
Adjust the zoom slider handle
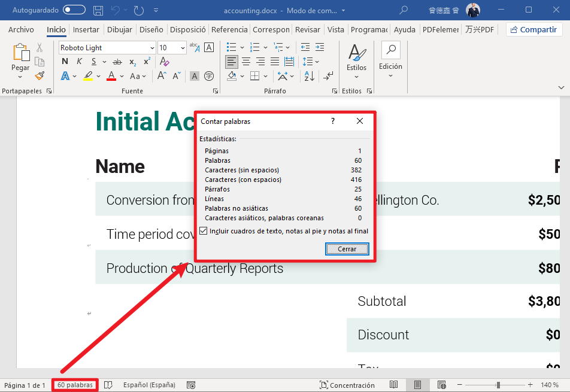point(498,385)
